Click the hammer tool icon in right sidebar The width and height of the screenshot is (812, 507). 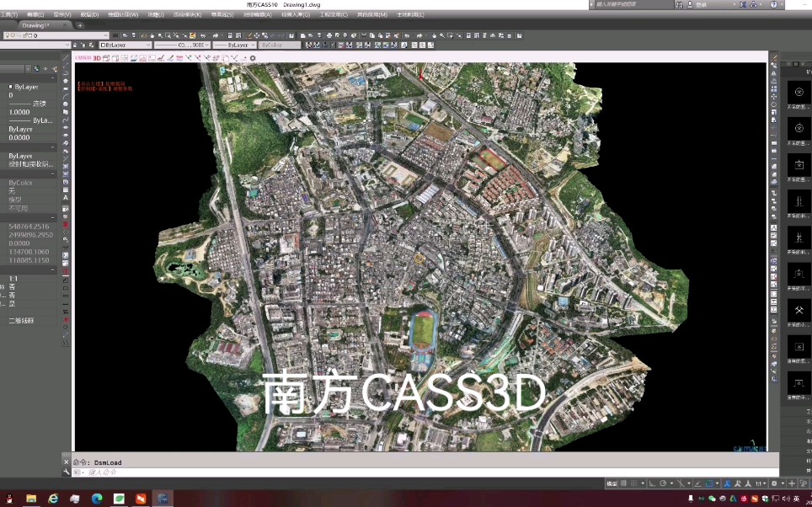pos(798,310)
